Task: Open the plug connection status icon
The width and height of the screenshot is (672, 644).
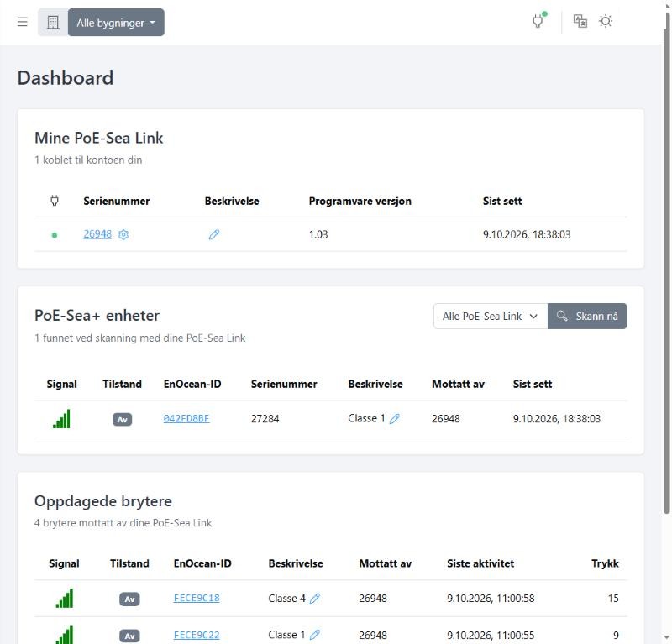Action: tap(538, 21)
